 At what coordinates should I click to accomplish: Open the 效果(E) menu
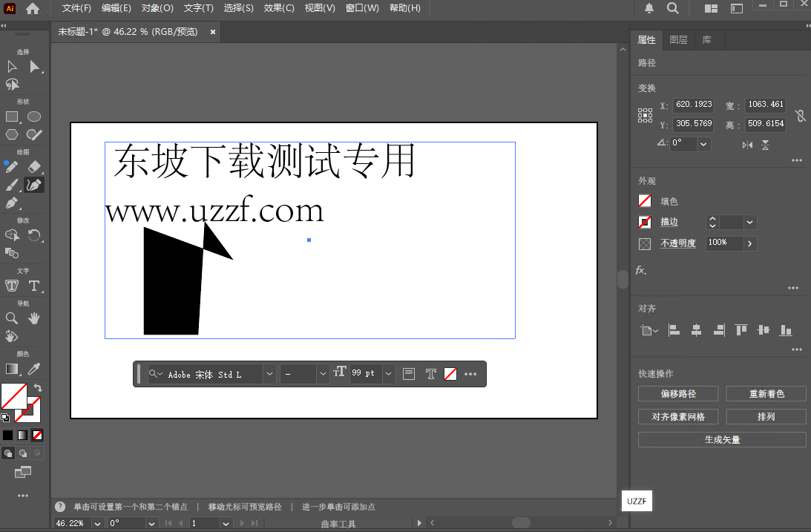[279, 8]
